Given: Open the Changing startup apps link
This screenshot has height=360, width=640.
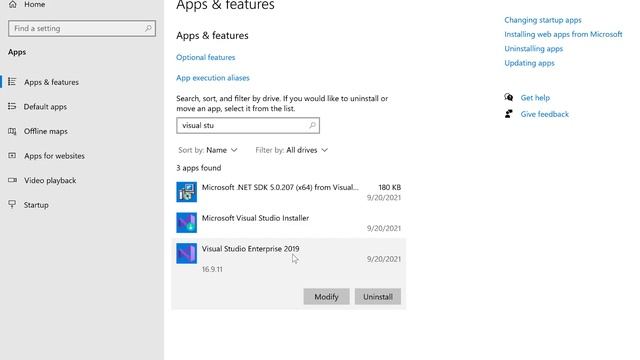Looking at the screenshot, I should (x=543, y=20).
